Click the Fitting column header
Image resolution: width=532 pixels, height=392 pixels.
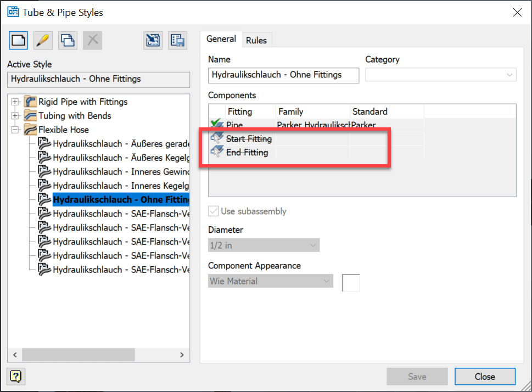(250, 111)
